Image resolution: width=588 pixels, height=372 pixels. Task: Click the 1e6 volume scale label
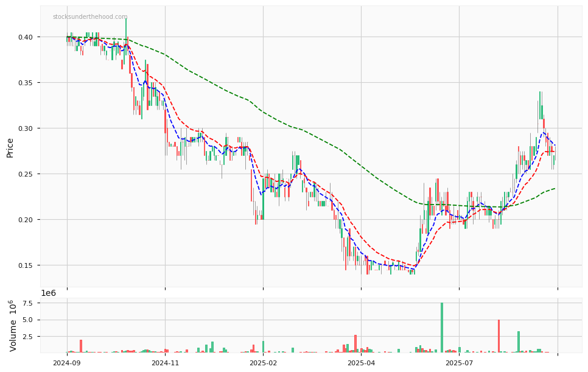(x=48, y=293)
